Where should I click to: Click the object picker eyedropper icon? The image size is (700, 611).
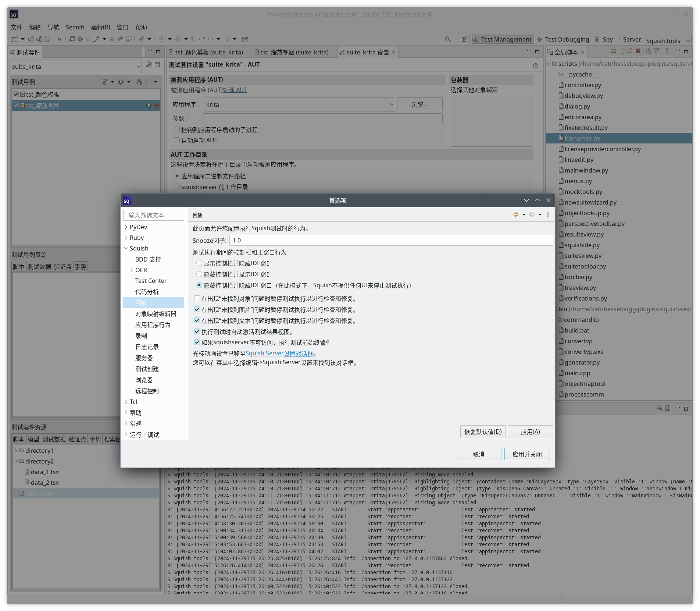97,39
